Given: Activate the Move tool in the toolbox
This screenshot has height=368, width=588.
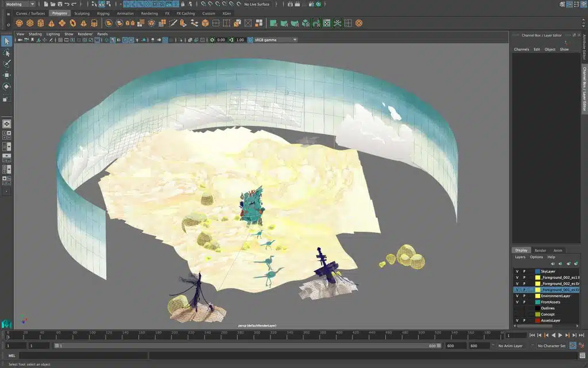Looking at the screenshot, I should (7, 75).
